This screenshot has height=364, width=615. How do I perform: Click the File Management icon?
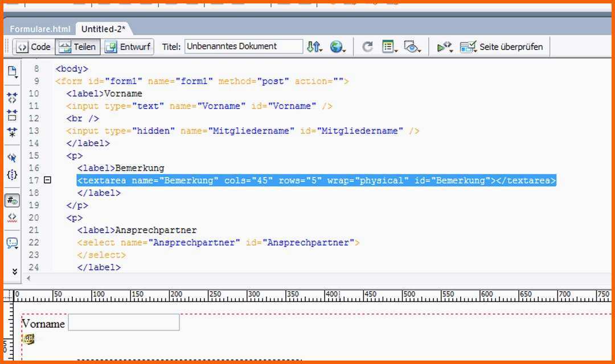point(314,47)
